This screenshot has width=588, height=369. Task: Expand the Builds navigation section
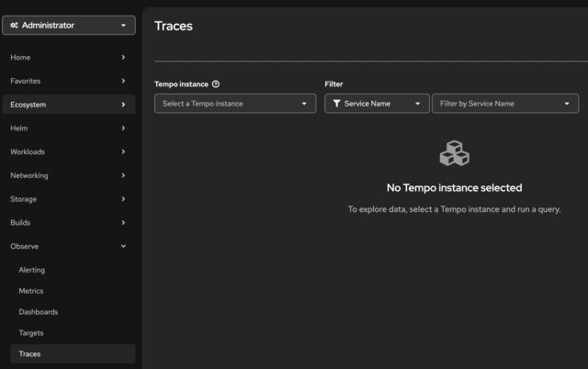(69, 222)
